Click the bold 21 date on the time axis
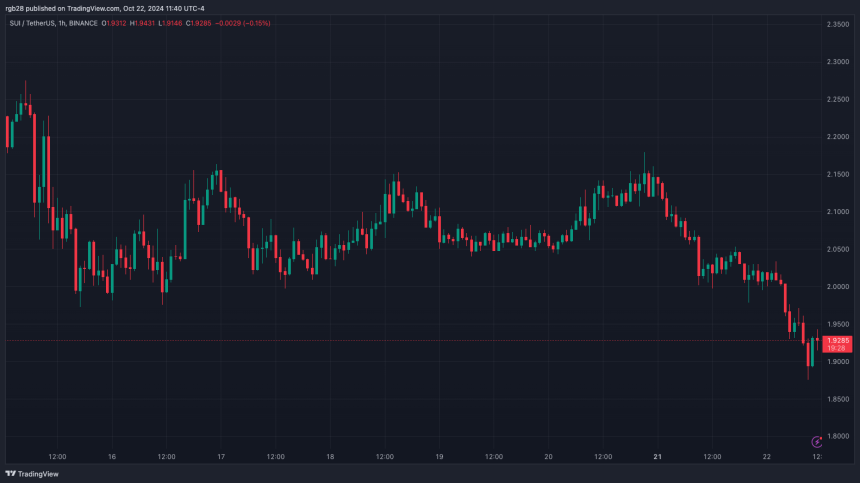This screenshot has width=860, height=483. [658, 457]
